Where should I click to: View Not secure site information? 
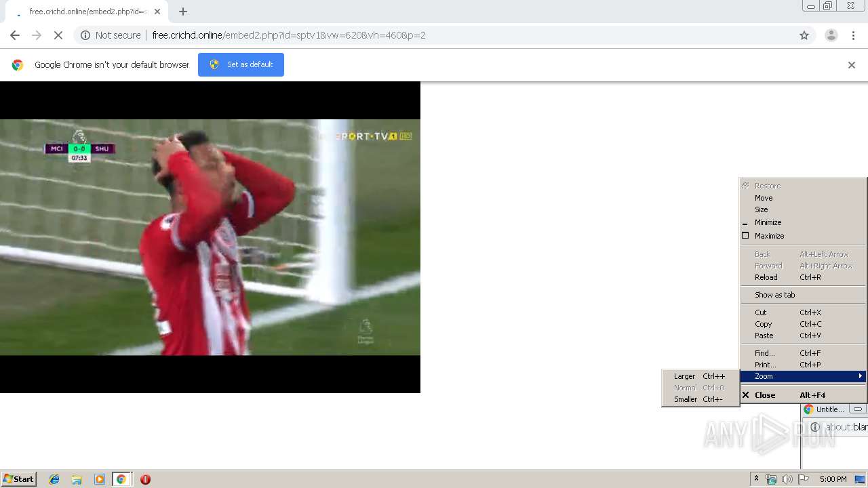[x=111, y=35]
